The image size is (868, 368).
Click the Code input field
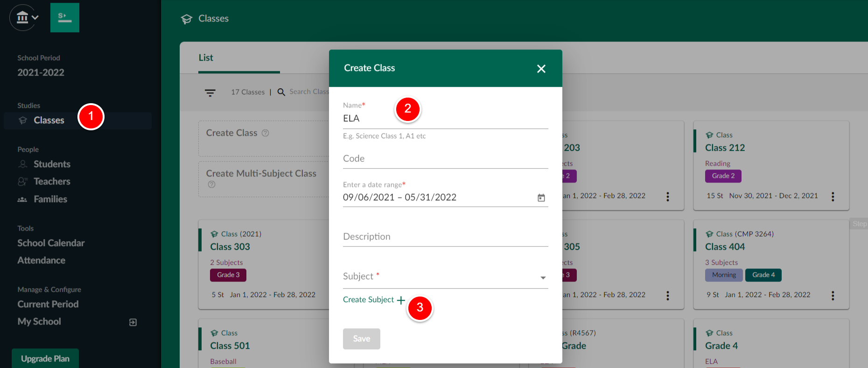445,159
